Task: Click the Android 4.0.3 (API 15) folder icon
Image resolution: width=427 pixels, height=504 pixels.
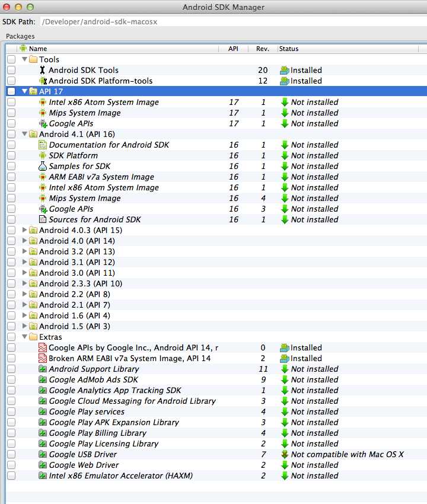Action: 33,230
